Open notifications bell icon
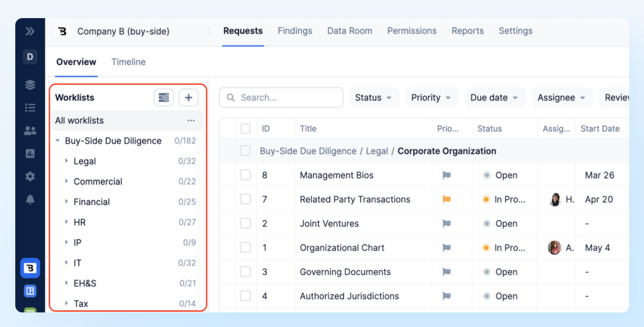The height and width of the screenshot is (327, 644). pos(30,199)
